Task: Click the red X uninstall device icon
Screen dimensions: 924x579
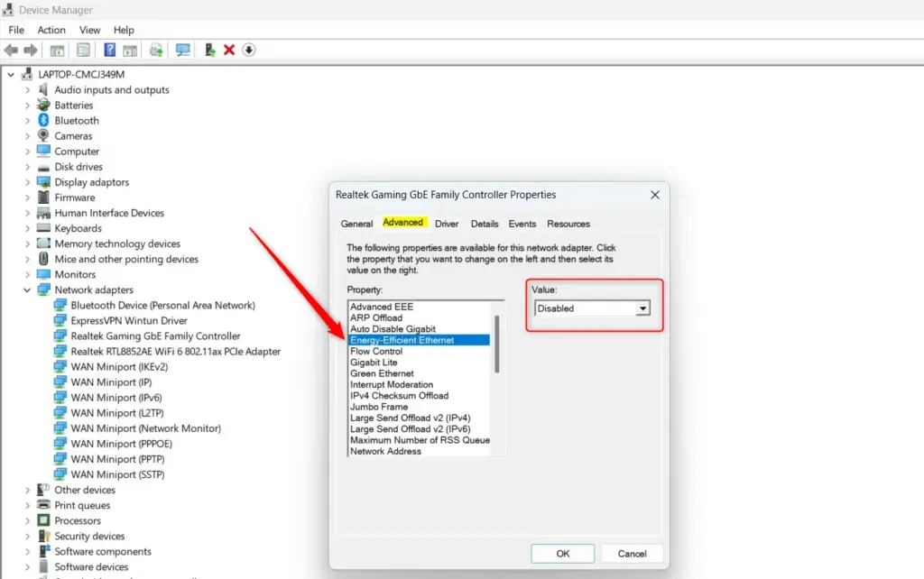Action: (229, 51)
